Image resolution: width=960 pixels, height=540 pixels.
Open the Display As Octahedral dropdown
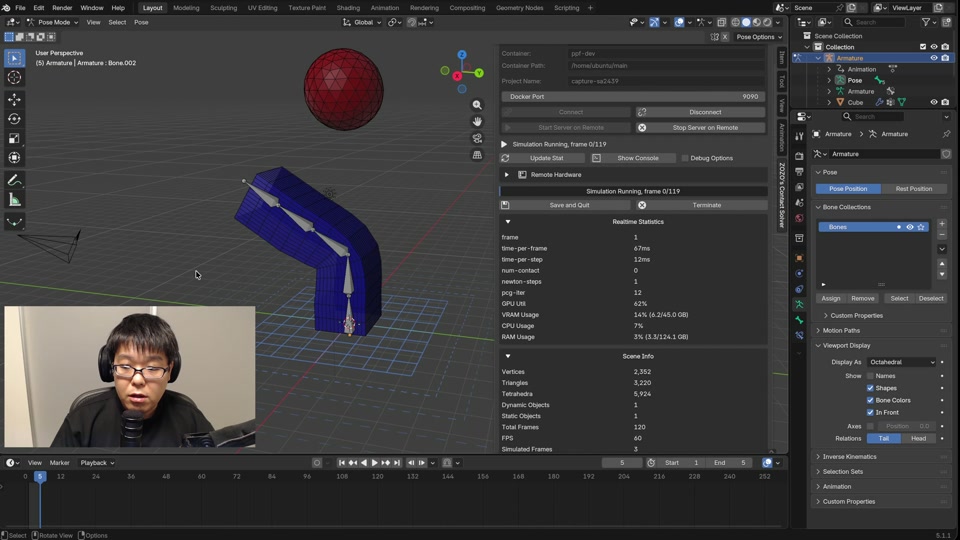pos(902,362)
